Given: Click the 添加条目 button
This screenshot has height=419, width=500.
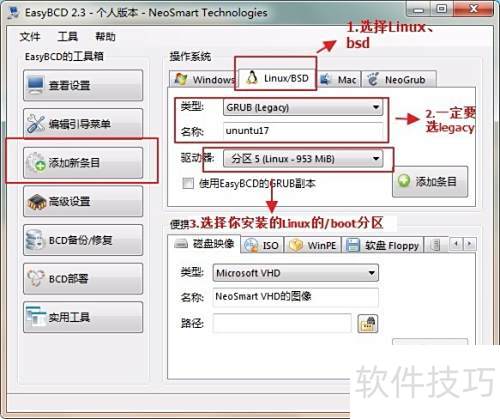Looking at the screenshot, I should [430, 182].
